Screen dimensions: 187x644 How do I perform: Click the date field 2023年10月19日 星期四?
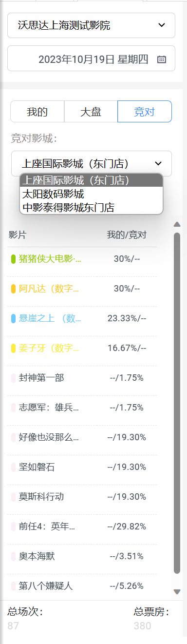point(91,59)
